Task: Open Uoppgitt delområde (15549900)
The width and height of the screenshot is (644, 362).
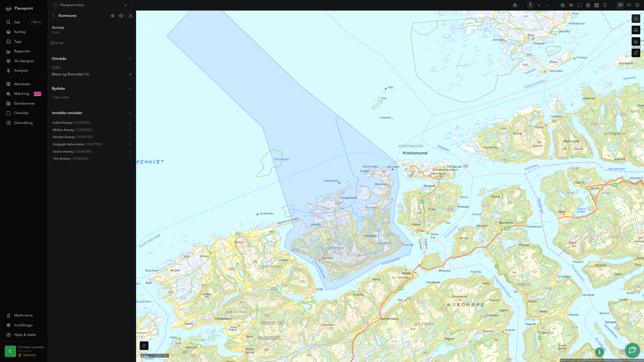Action: (x=92, y=144)
